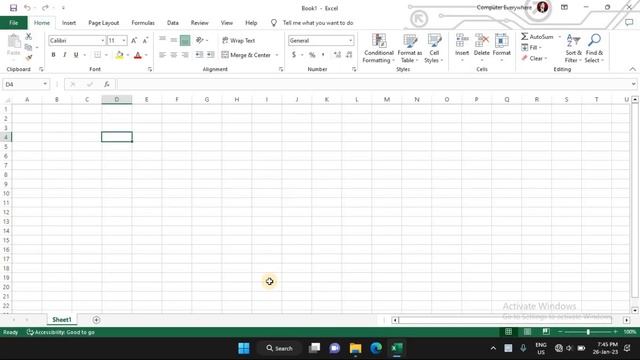Switch to the Page Layout tab
The image size is (640, 360).
pos(104,23)
